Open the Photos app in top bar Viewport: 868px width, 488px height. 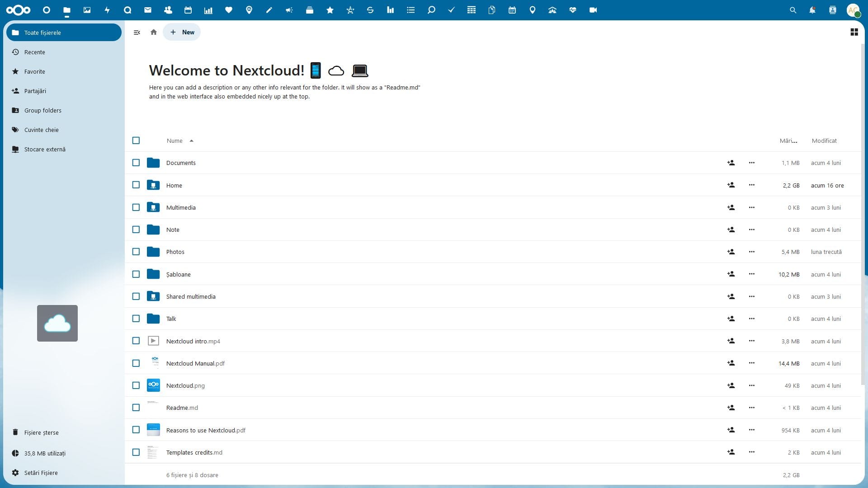pos(87,10)
